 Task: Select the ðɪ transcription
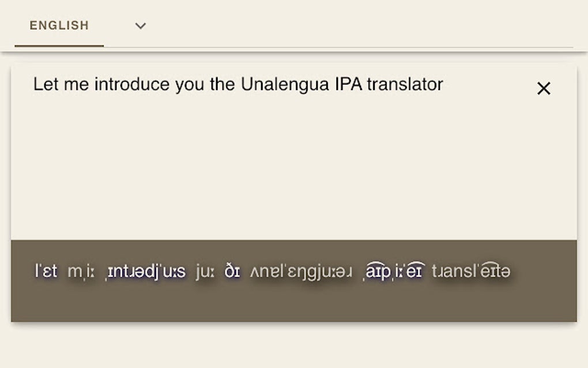(x=233, y=270)
